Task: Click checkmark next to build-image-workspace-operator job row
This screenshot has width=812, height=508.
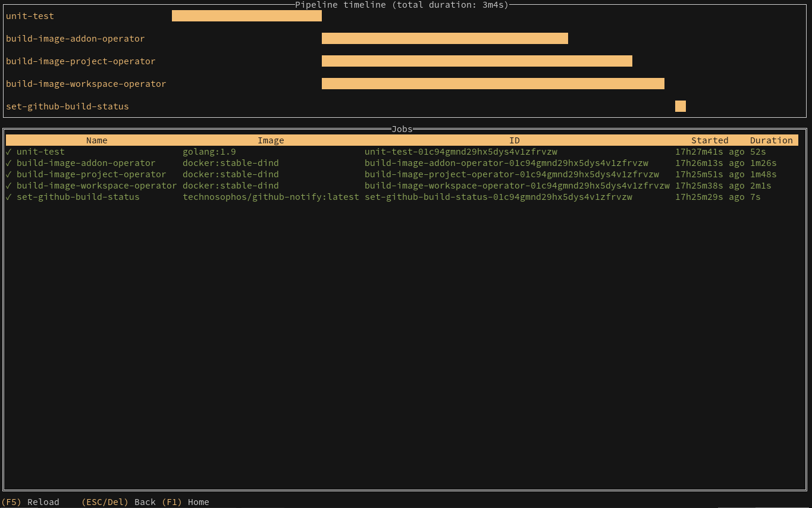Action: coord(8,186)
